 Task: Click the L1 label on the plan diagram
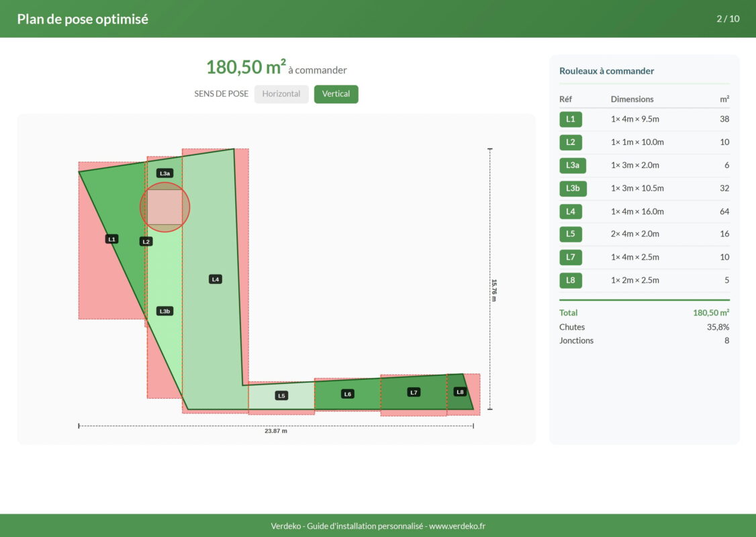coord(112,239)
